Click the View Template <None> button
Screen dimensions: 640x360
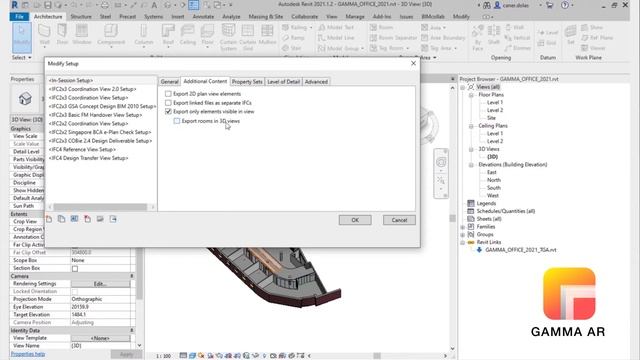point(100,338)
